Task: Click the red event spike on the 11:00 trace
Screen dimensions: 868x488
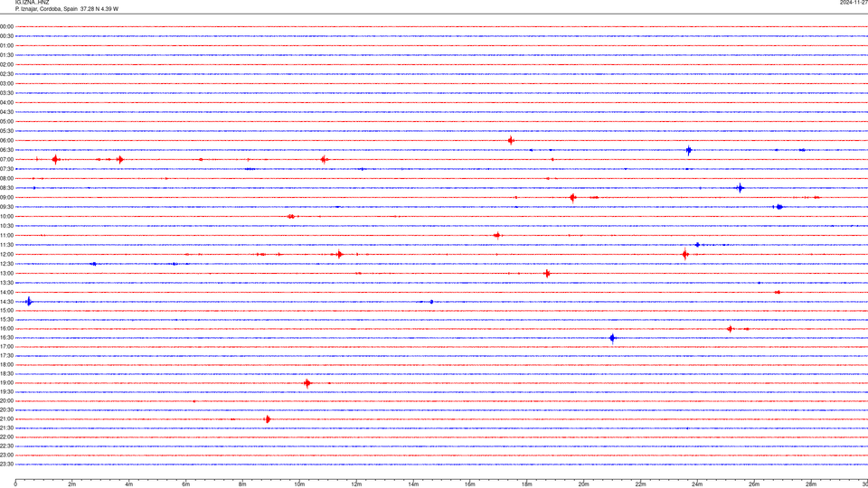Action: point(497,236)
